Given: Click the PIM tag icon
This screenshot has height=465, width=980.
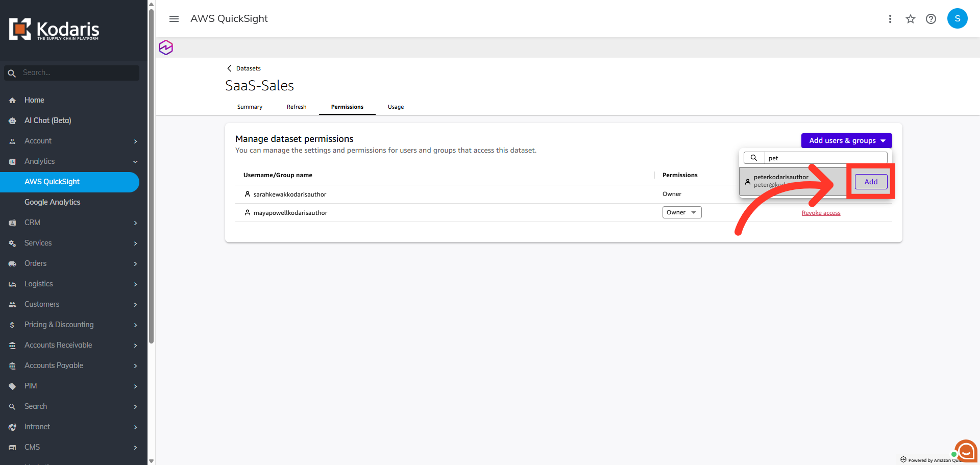Looking at the screenshot, I should (12, 386).
